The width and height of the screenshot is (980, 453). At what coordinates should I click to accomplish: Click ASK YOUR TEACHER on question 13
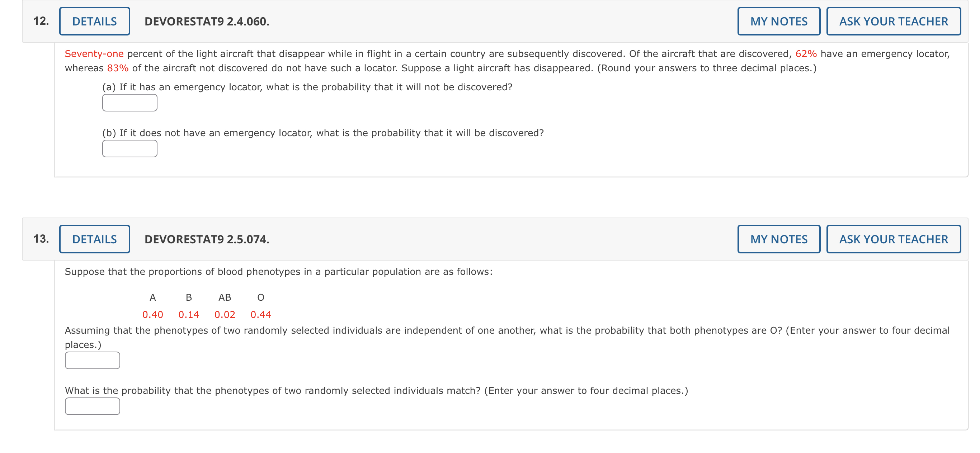coord(893,239)
